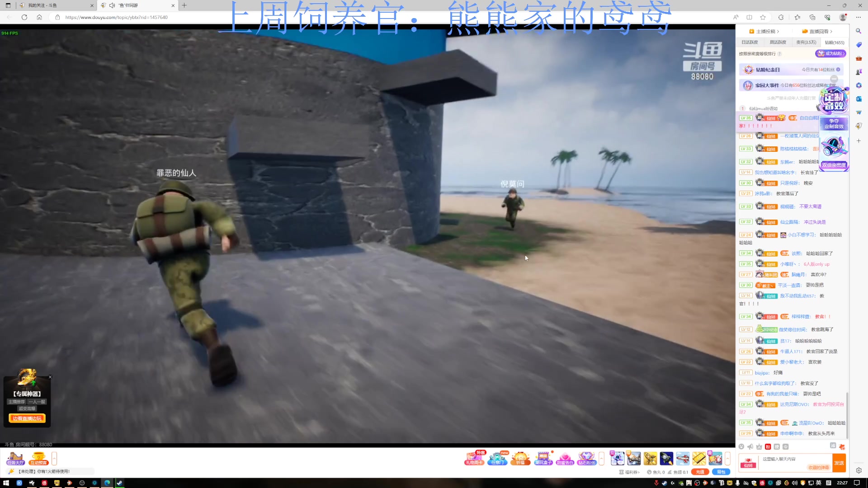Open a new browser tab
The image size is (868, 488).
point(184,5)
